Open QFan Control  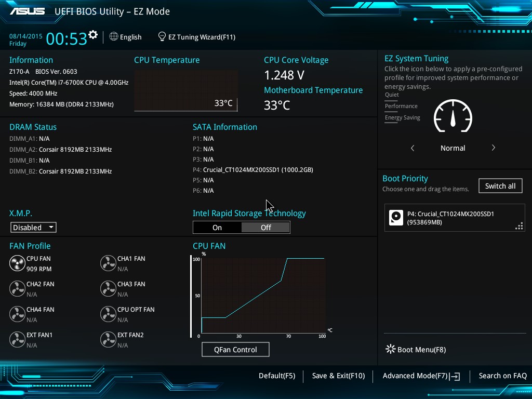pos(235,349)
